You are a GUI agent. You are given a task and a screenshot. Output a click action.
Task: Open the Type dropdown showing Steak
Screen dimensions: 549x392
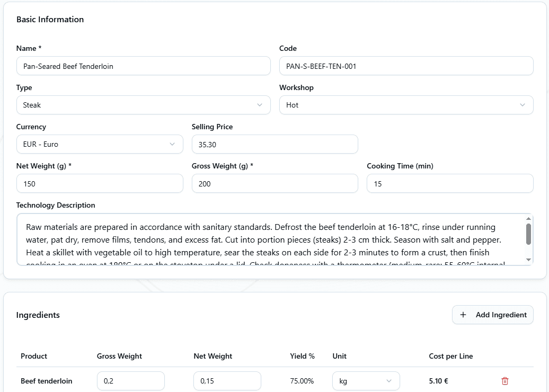click(143, 105)
